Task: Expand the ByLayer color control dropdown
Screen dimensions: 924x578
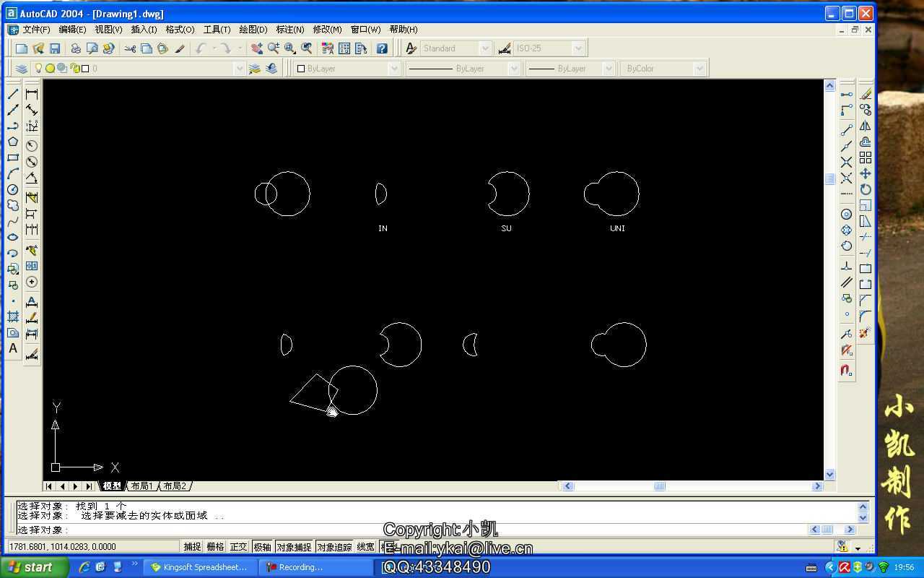Action: coord(394,69)
